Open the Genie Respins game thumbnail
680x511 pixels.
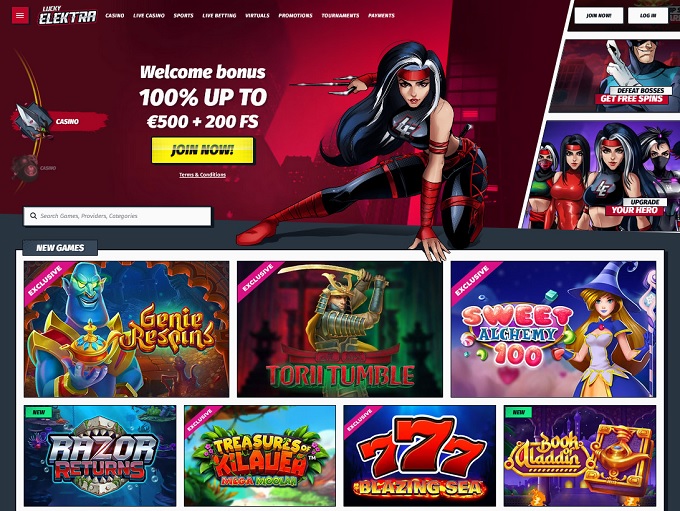[x=126, y=329]
